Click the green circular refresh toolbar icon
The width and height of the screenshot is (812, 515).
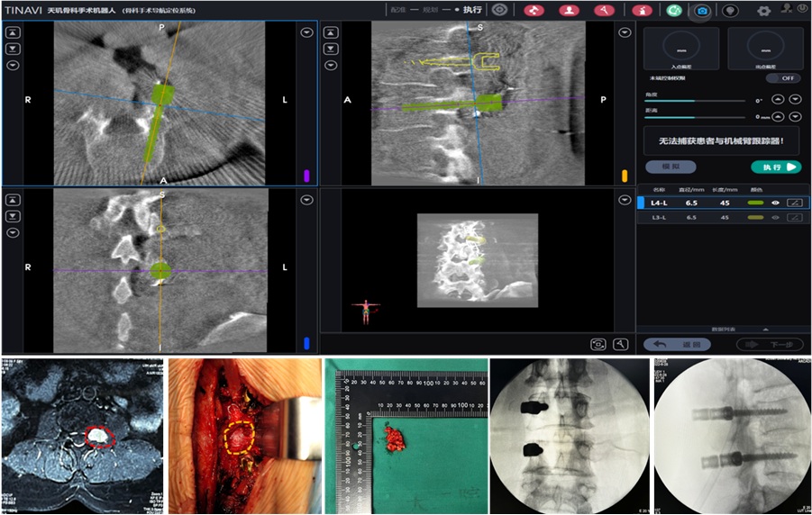coord(674,10)
